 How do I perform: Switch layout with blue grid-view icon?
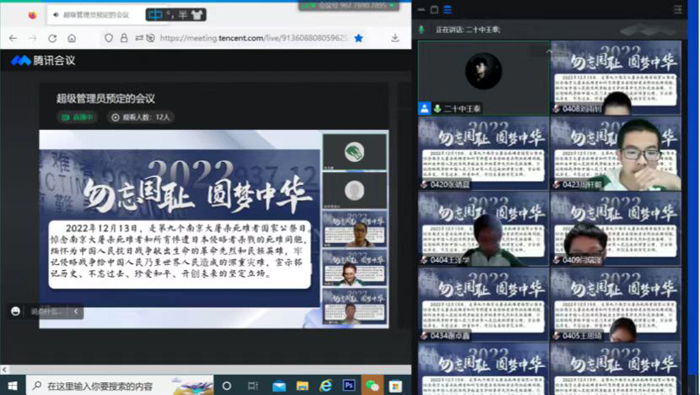coord(447,9)
